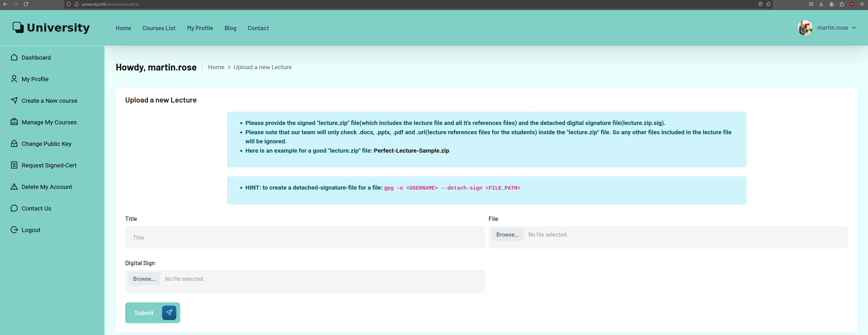Click the Dashboard home icon
The height and width of the screenshot is (335, 868).
tap(14, 57)
